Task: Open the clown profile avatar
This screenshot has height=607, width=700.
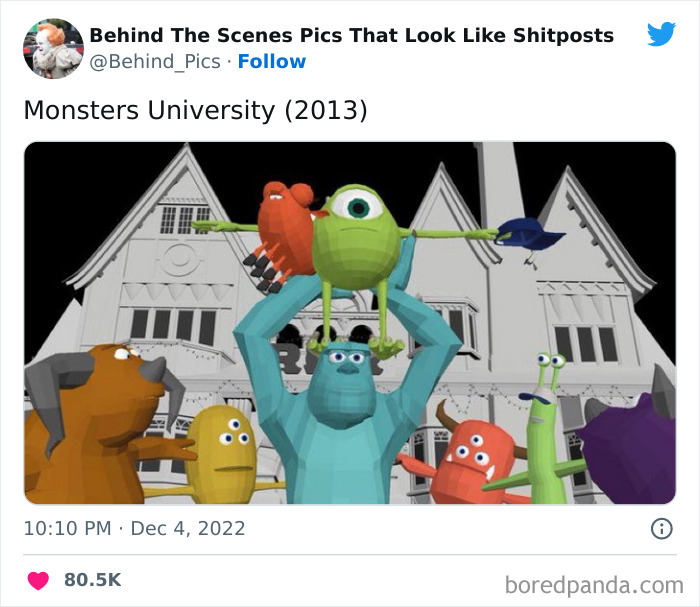Action: pos(53,48)
